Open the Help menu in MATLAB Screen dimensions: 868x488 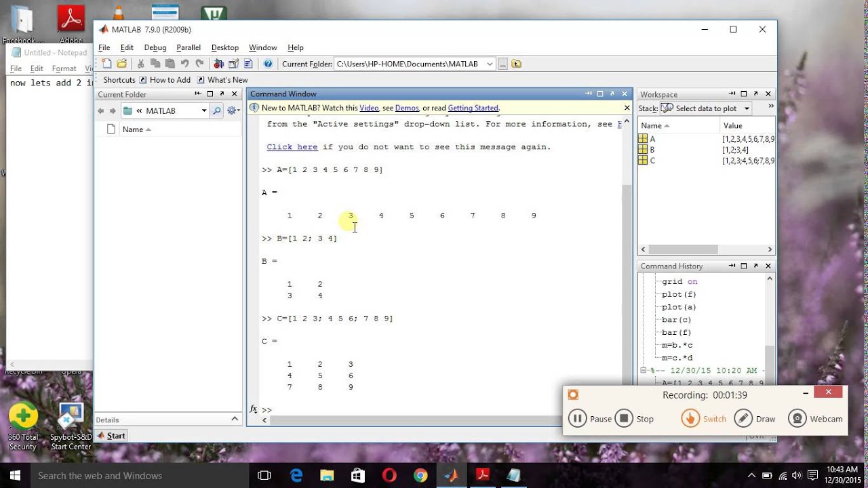point(296,47)
